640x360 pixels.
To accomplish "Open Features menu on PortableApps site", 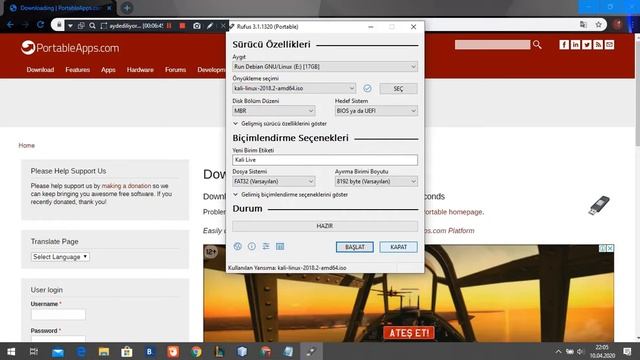I will click(78, 70).
